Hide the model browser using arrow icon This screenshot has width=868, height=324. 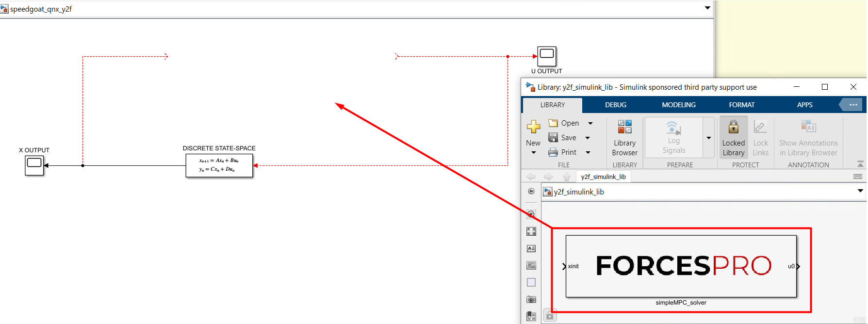click(x=531, y=191)
